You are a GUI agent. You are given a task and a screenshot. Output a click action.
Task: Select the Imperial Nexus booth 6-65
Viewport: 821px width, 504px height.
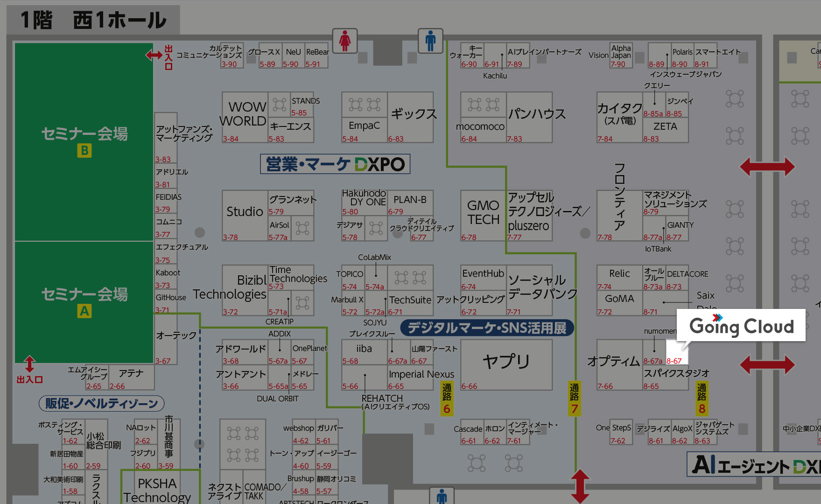pyautogui.click(x=410, y=378)
